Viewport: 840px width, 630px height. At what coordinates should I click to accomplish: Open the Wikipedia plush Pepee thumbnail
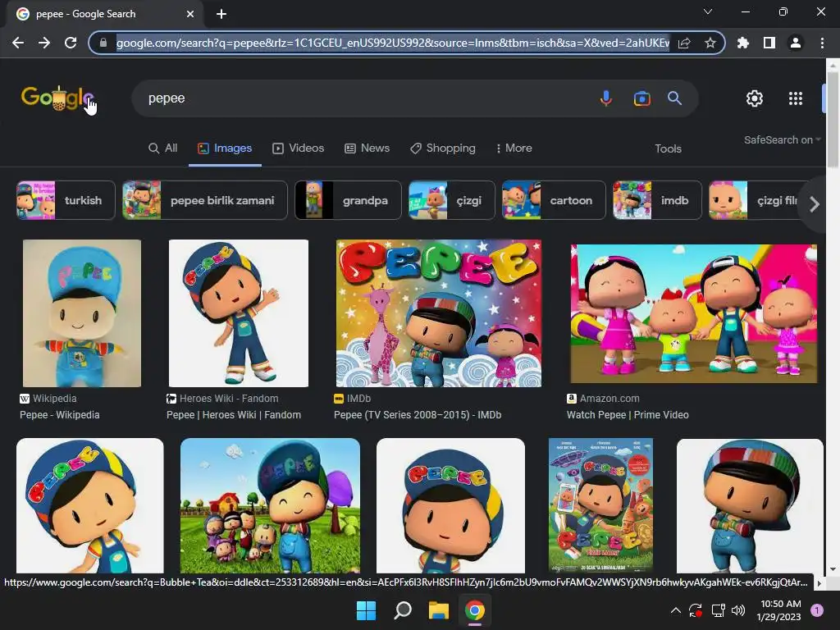pyautogui.click(x=82, y=313)
